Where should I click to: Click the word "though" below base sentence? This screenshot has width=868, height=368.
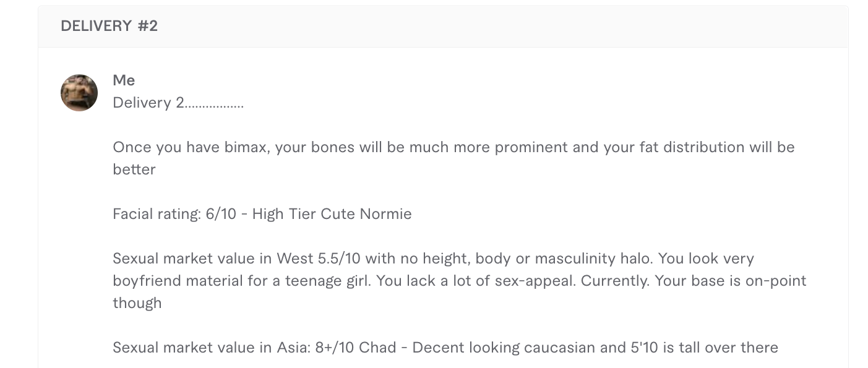pos(137,303)
